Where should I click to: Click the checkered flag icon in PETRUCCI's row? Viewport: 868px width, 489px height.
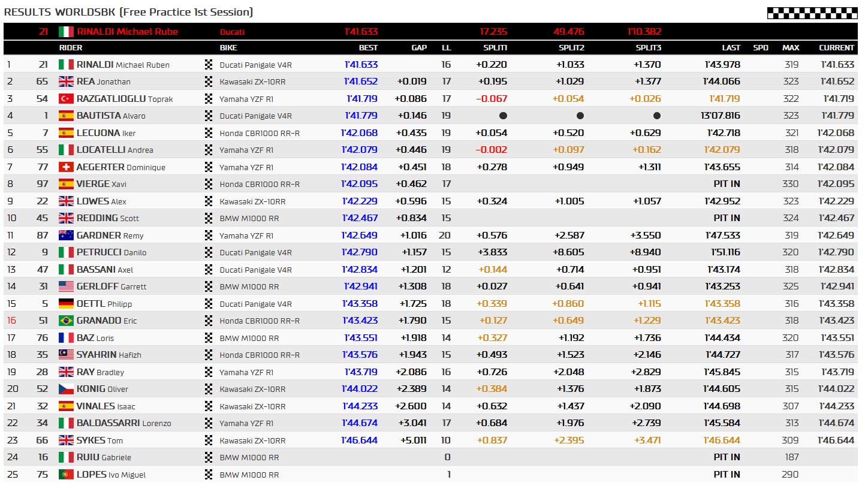pyautogui.click(x=209, y=252)
